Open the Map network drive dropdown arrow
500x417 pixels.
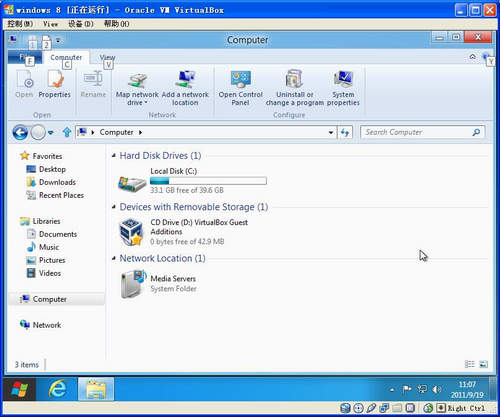coord(146,103)
